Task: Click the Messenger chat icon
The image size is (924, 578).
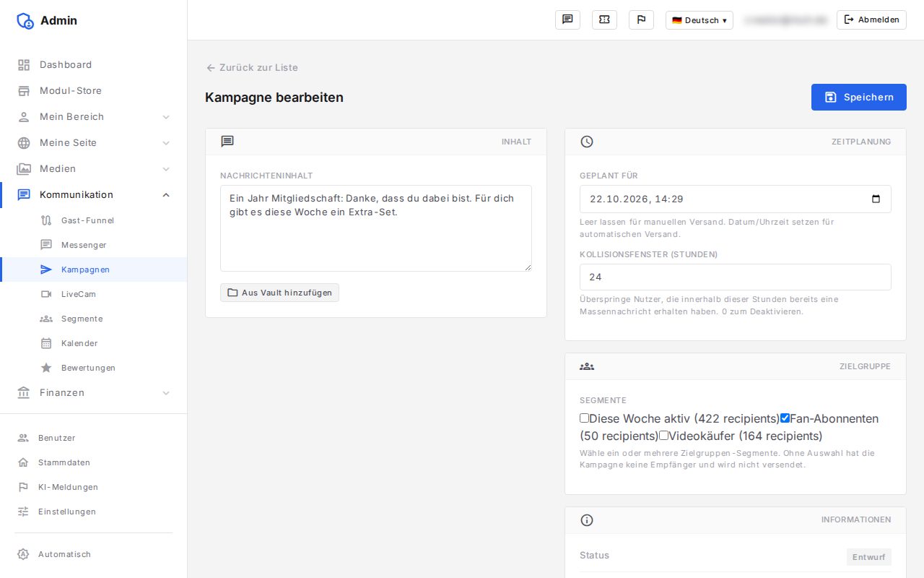Action: (46, 245)
